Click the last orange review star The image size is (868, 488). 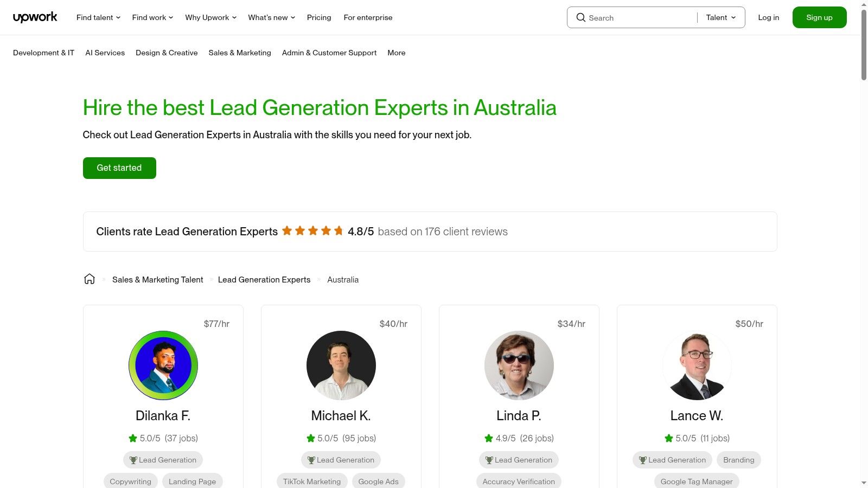point(339,231)
